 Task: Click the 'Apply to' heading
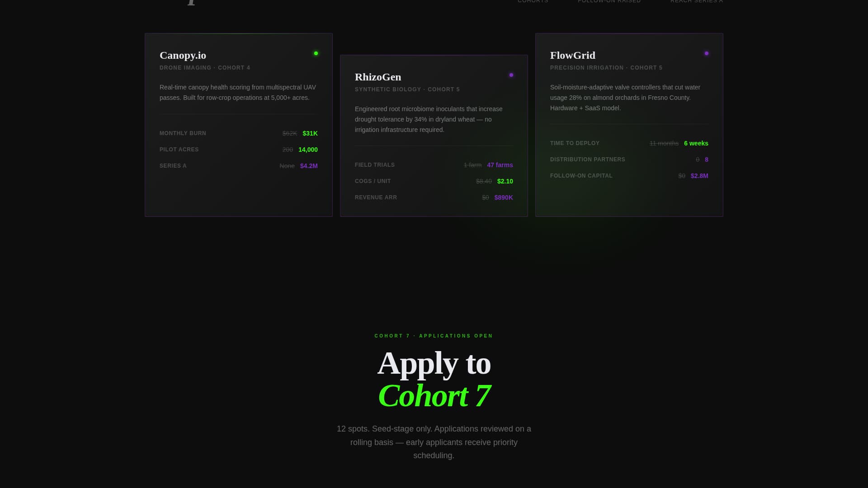[434, 363]
